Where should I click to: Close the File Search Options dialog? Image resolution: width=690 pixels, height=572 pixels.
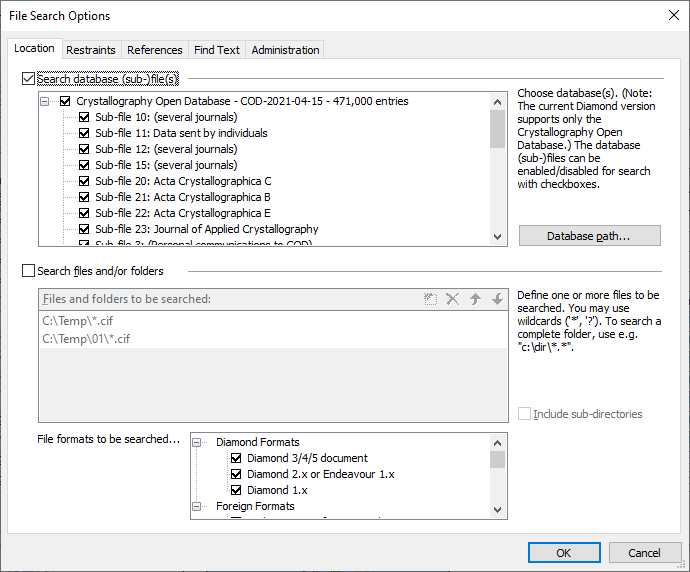(x=672, y=15)
